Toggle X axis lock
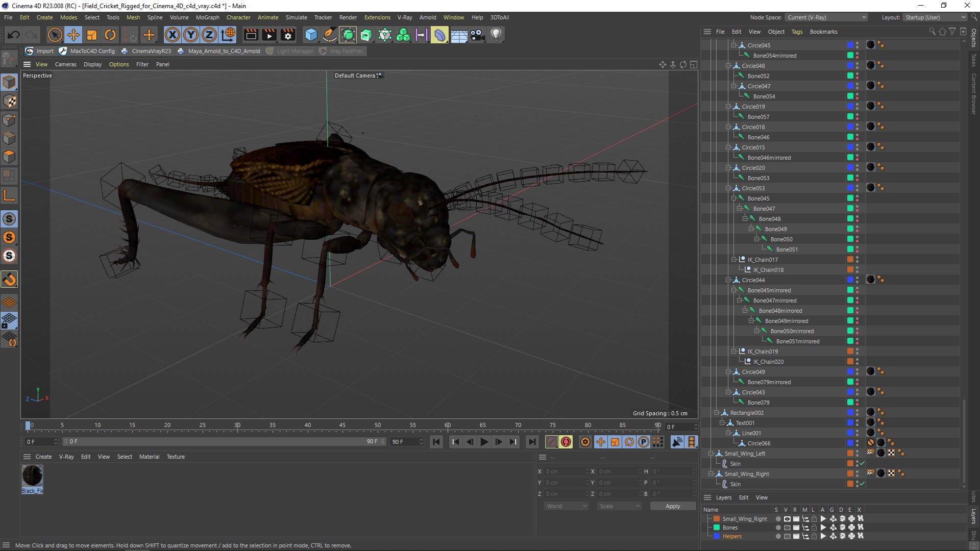Image resolution: width=980 pixels, height=551 pixels. click(173, 35)
